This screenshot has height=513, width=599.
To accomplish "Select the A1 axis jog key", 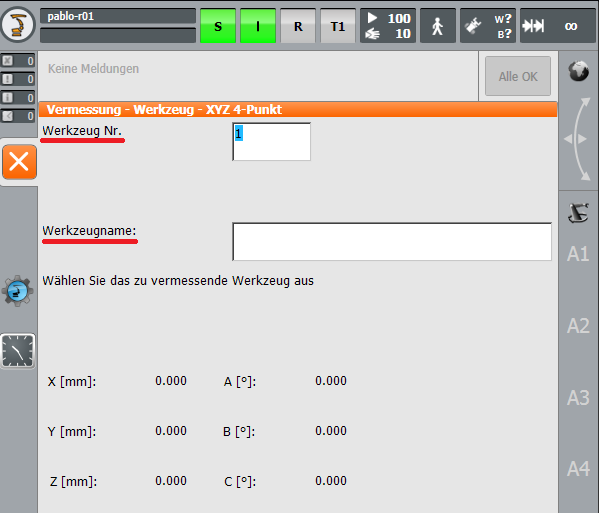I will (578, 254).
